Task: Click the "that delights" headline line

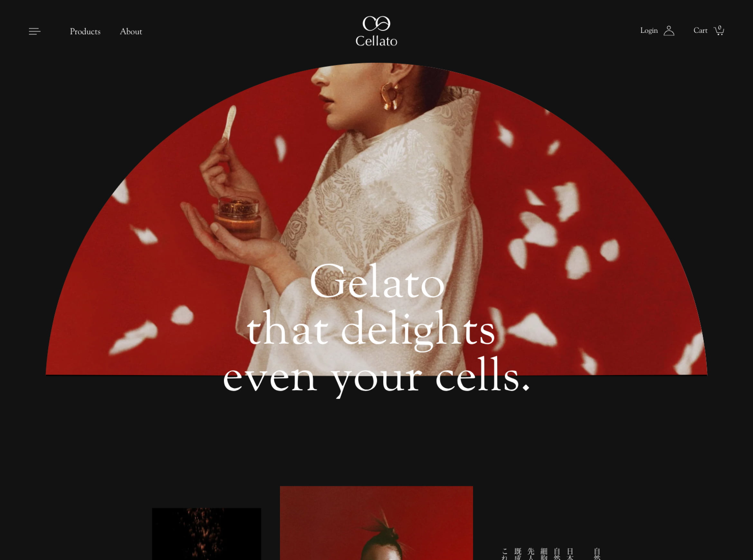Action: coord(371,330)
